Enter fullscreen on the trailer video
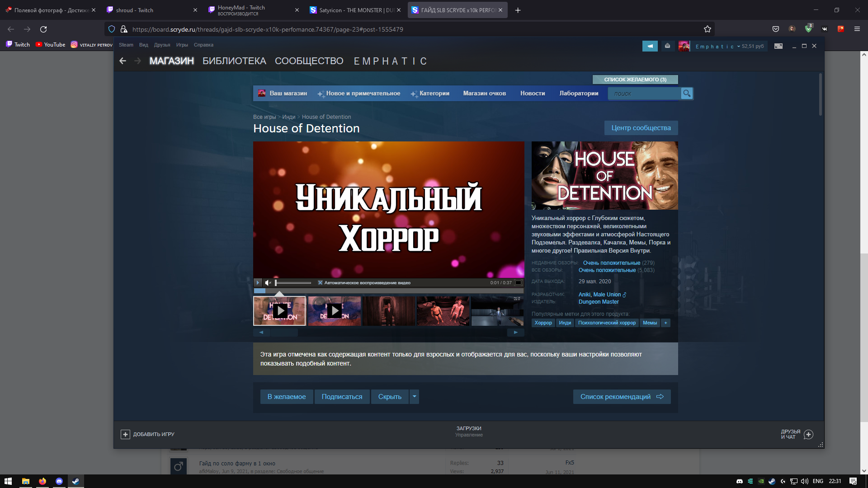The image size is (868, 488). point(518,283)
